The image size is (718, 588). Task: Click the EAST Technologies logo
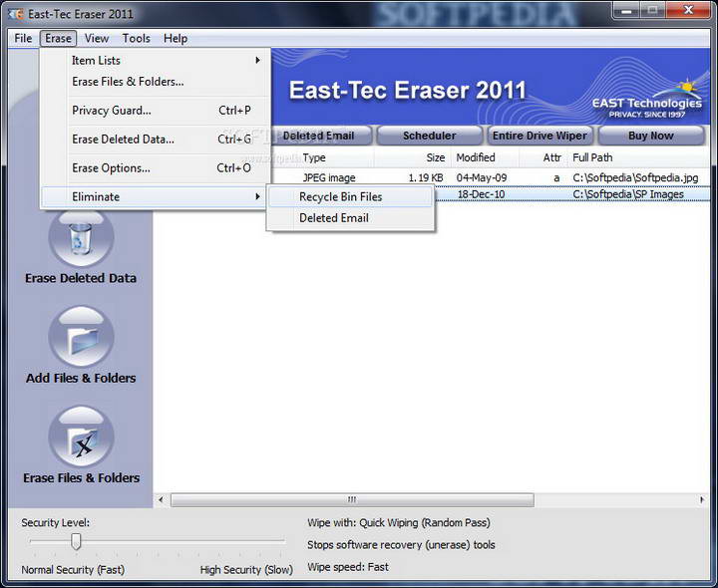click(x=647, y=101)
